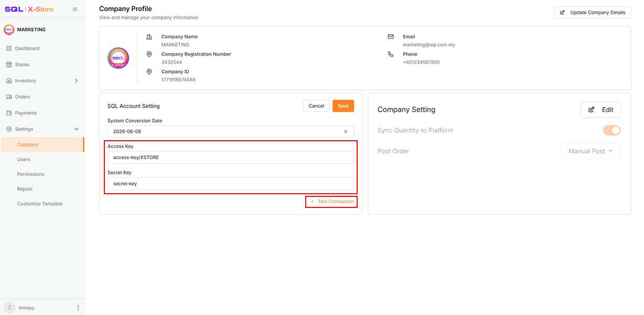Open the Manual Post dropdown

(x=591, y=151)
